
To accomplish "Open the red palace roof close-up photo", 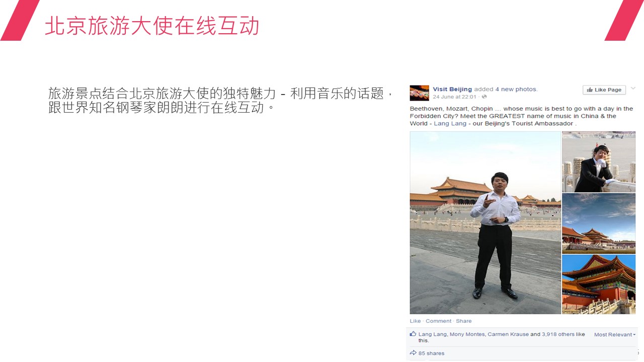I will (x=599, y=284).
